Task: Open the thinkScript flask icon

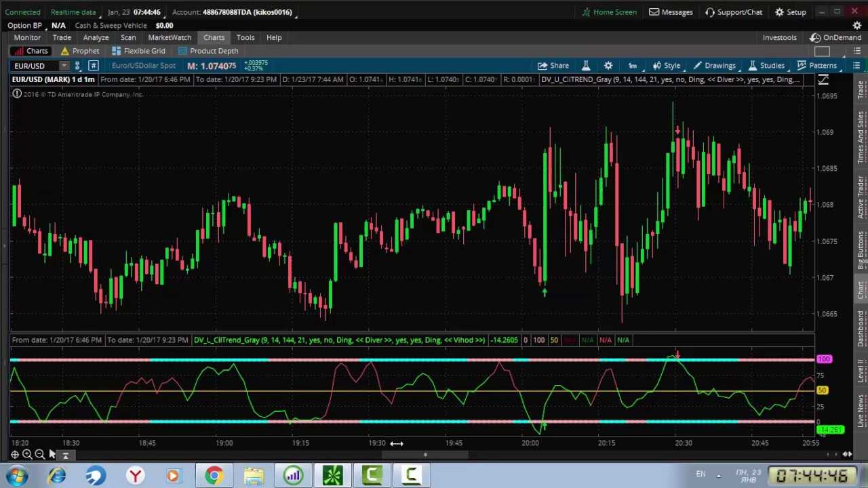Action: click(586, 66)
